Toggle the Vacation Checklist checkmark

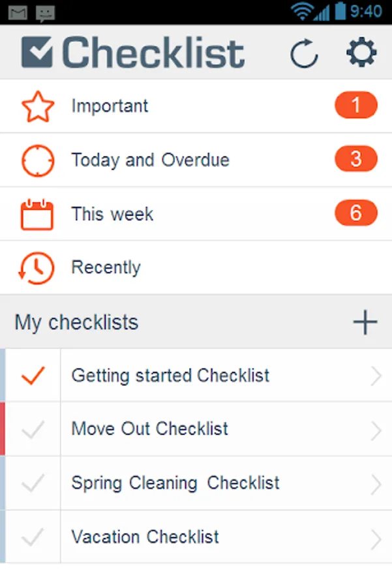tap(33, 537)
